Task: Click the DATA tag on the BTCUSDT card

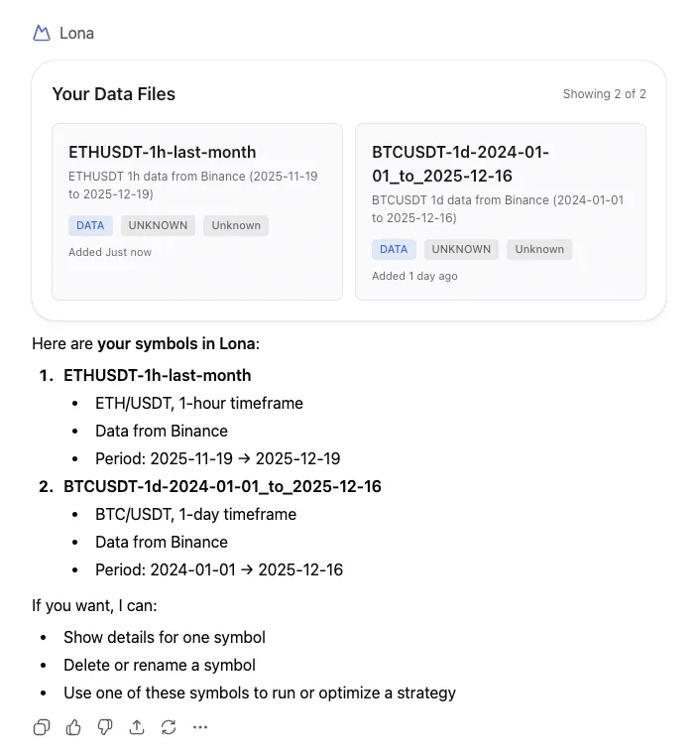Action: point(394,249)
